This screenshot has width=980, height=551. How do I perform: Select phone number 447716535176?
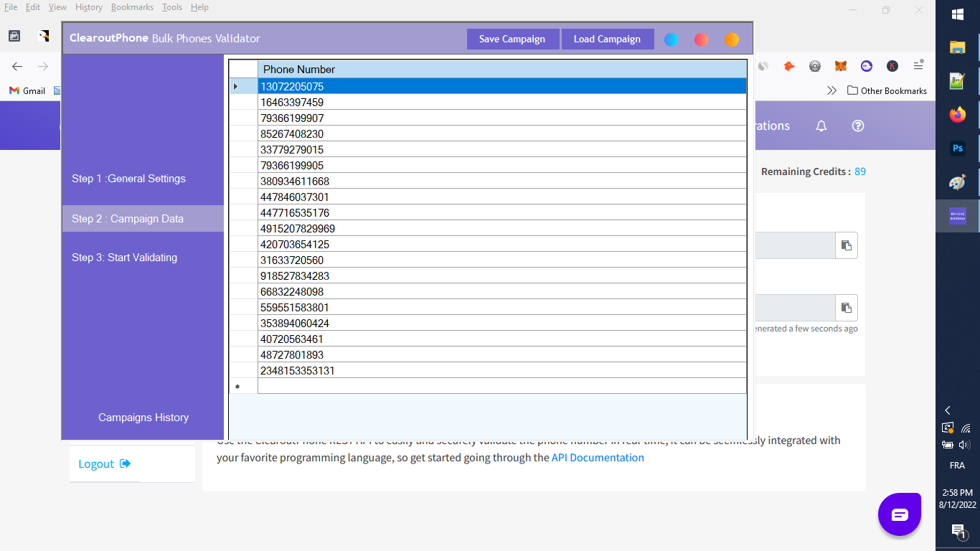point(502,212)
